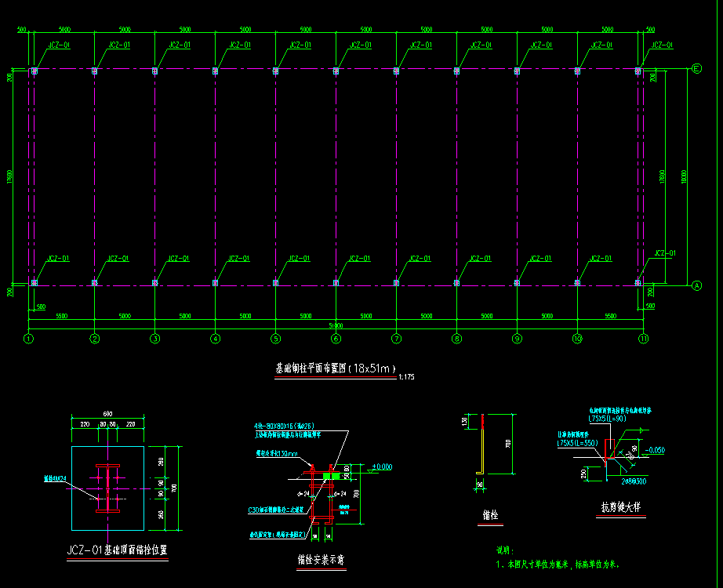Select the JCZ-01 label at axis 11, row A
723x588 pixels.
pyautogui.click(x=665, y=253)
